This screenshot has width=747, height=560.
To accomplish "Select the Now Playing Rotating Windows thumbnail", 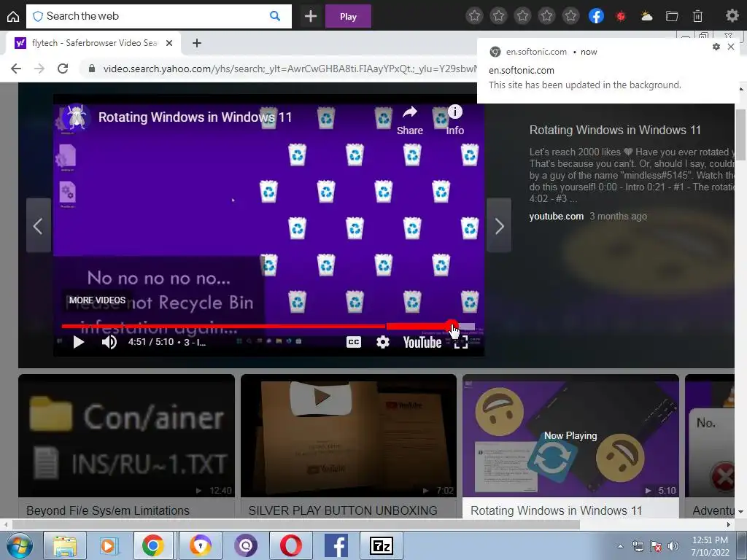I will (x=570, y=436).
